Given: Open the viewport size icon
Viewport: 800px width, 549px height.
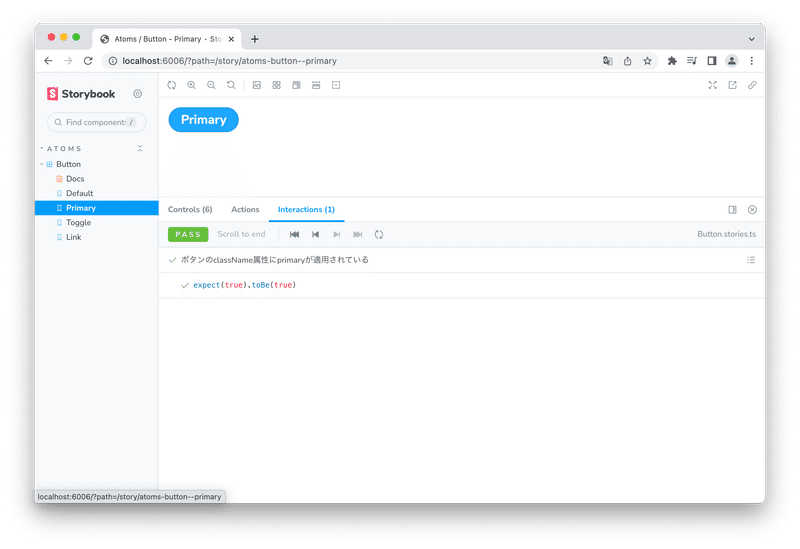Looking at the screenshot, I should pos(296,85).
